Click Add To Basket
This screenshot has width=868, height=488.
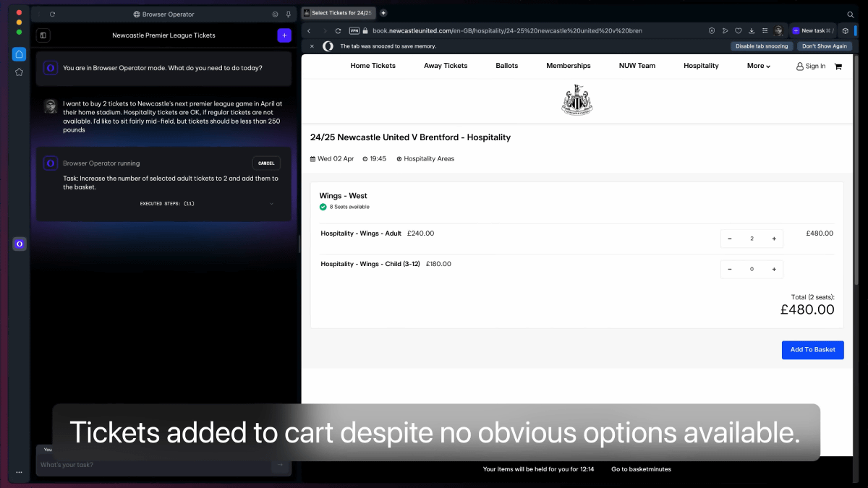pyautogui.click(x=812, y=350)
